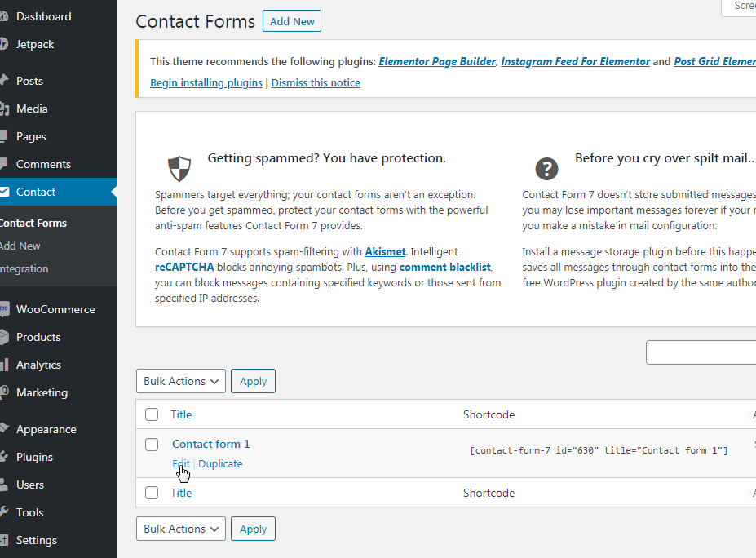
Task: Click the Products box icon
Action: (4, 337)
